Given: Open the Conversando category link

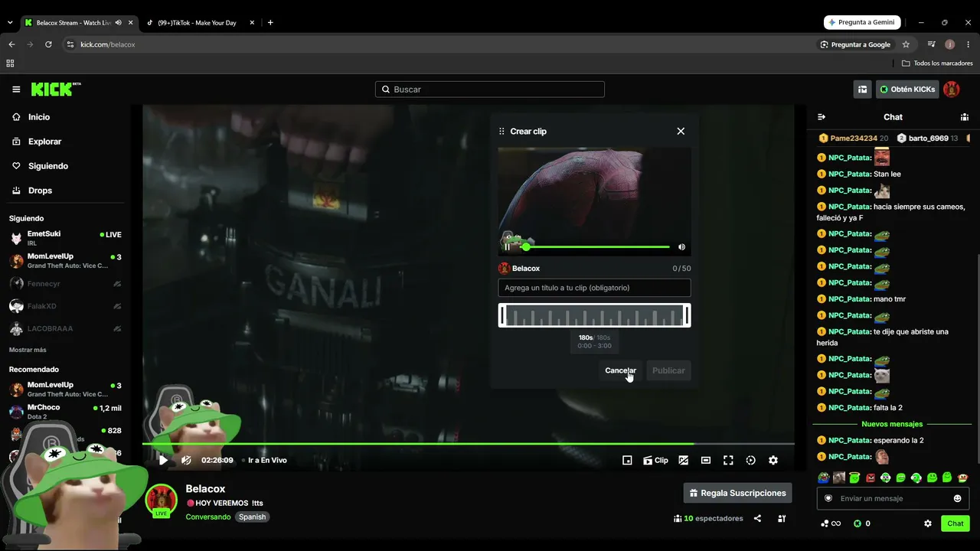Looking at the screenshot, I should 208,517.
